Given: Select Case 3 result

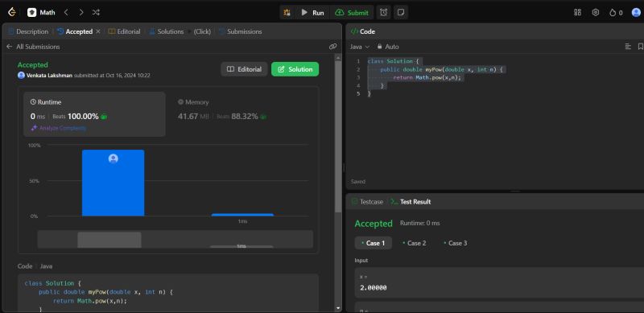Looking at the screenshot, I should click(x=456, y=243).
